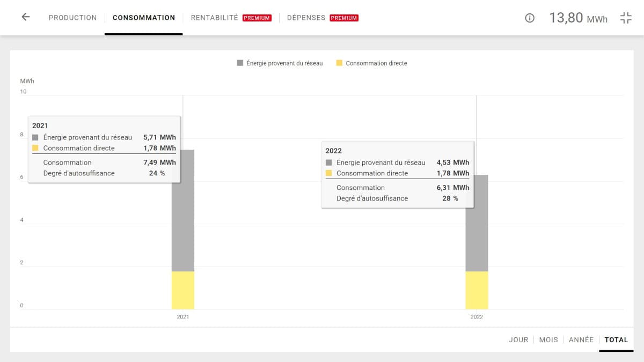Open the info circle icon
The height and width of the screenshot is (362, 644).
(x=530, y=18)
